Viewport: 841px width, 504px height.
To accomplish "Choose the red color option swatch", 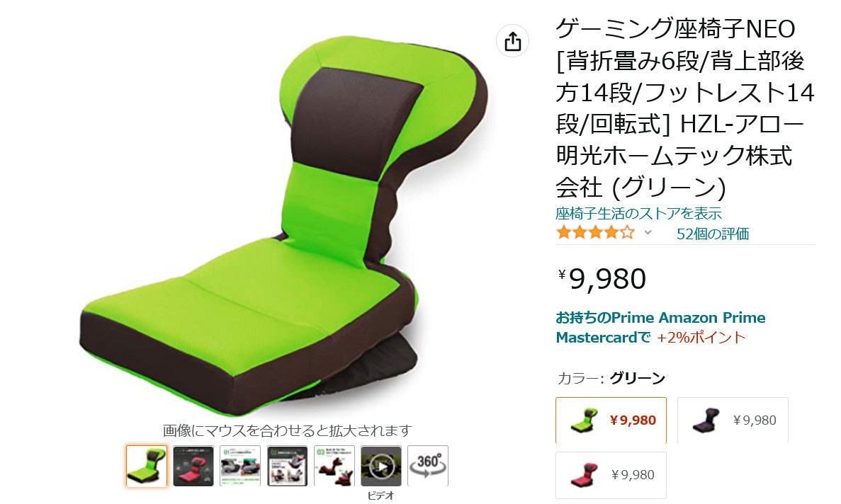I will [611, 475].
